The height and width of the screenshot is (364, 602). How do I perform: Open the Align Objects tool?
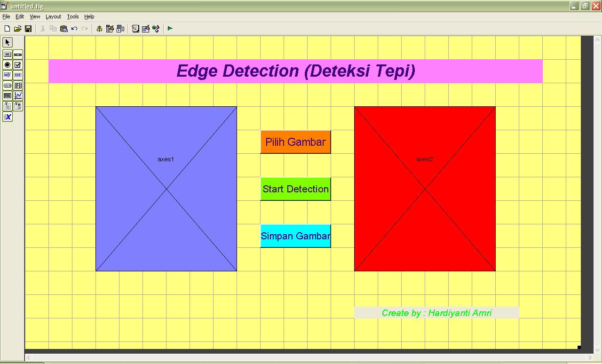(x=99, y=28)
